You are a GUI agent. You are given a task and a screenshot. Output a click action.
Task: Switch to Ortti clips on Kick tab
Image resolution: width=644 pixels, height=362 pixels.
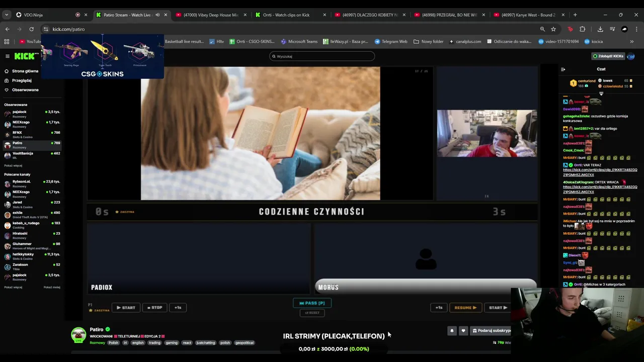(x=290, y=15)
